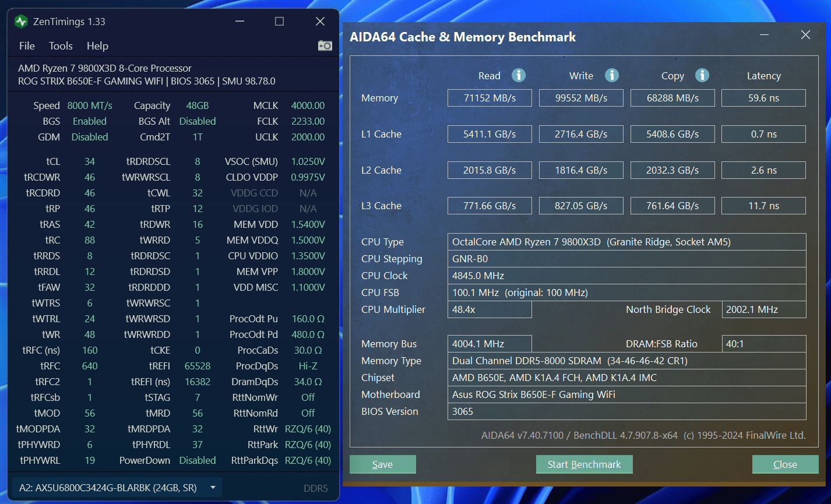The image size is (831, 504).
Task: Click the tPHYRDL value 37
Action: point(198,445)
